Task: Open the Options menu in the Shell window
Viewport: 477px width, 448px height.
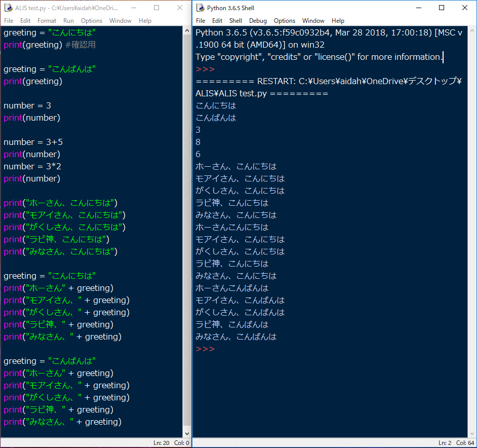Action: (x=285, y=21)
